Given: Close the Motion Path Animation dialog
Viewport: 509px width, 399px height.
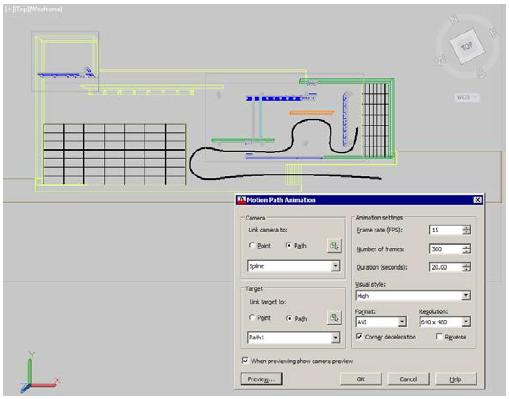Looking at the screenshot, I should 477,200.
